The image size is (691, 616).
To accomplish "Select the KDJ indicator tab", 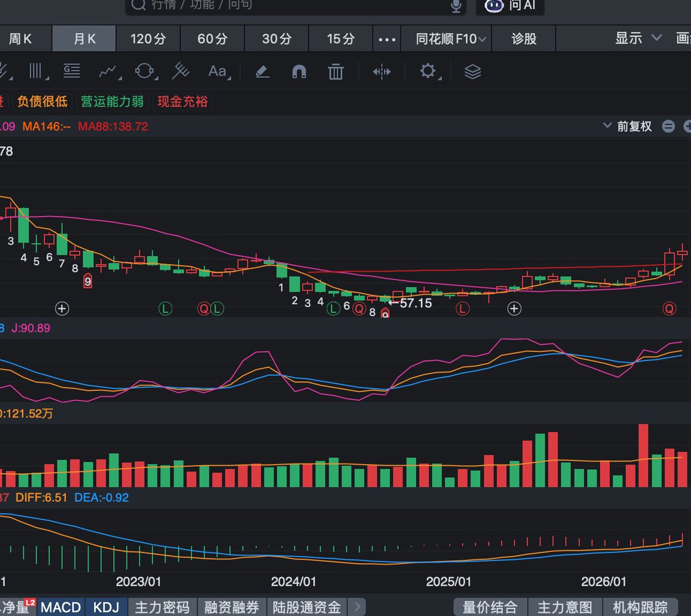I will pos(106,607).
